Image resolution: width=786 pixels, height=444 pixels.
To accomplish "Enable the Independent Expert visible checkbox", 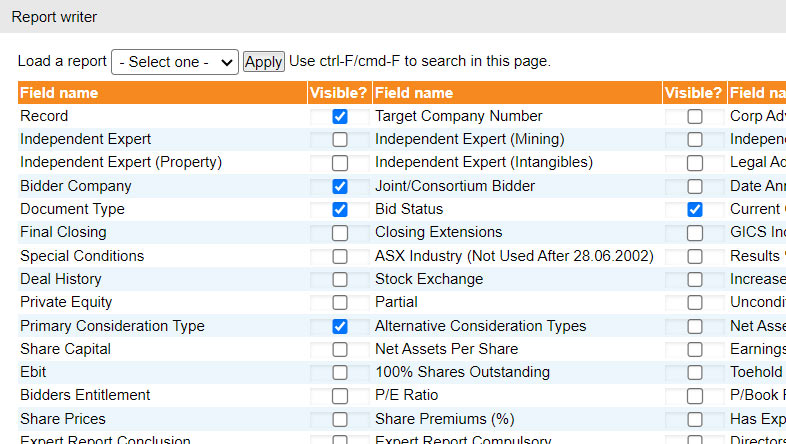I will click(x=340, y=140).
